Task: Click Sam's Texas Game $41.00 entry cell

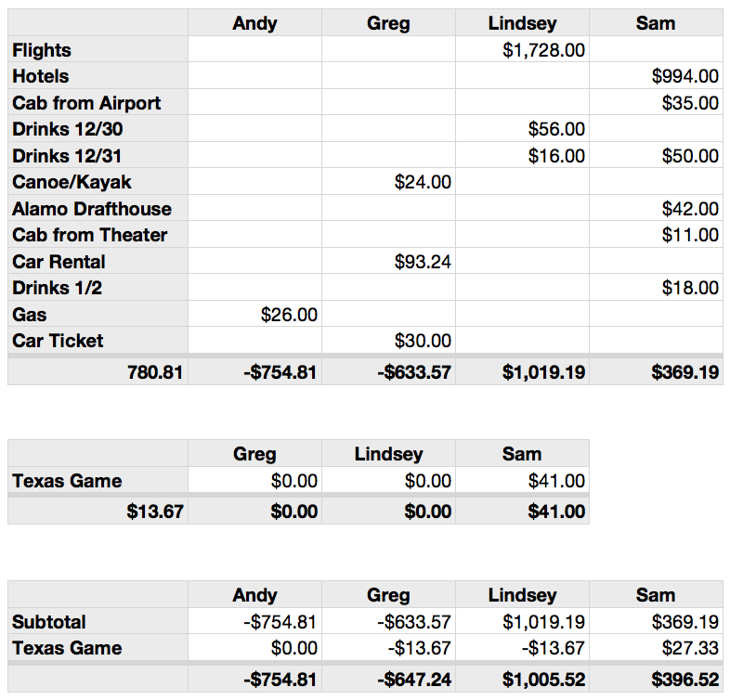Action: coord(522,480)
